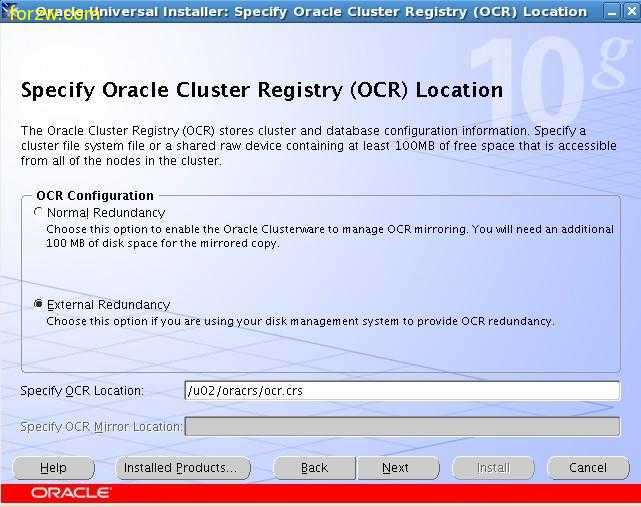Image resolution: width=641 pixels, height=507 pixels.
Task: Click the Specify OCR Location text field
Action: (x=402, y=391)
